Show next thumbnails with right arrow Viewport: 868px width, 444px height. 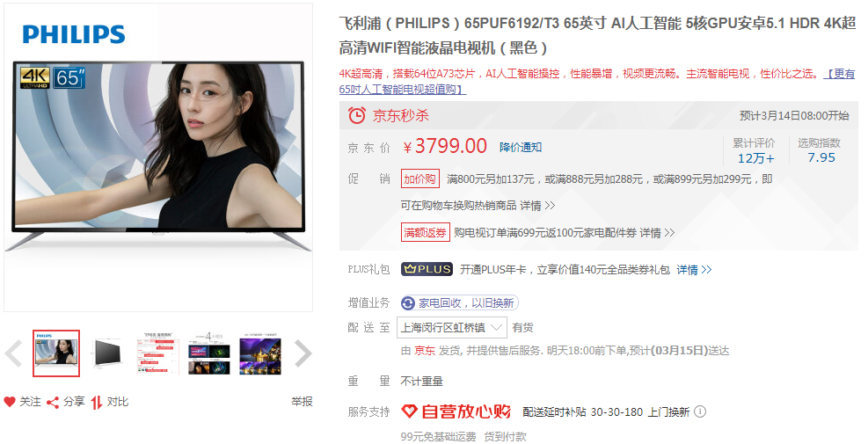tap(303, 353)
